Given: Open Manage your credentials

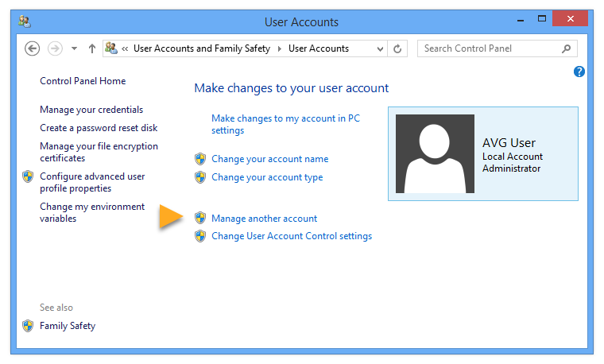Looking at the screenshot, I should pyautogui.click(x=91, y=110).
